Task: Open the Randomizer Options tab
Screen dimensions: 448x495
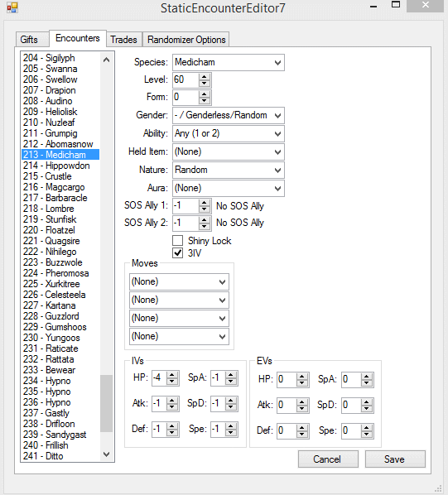Action: [x=186, y=40]
